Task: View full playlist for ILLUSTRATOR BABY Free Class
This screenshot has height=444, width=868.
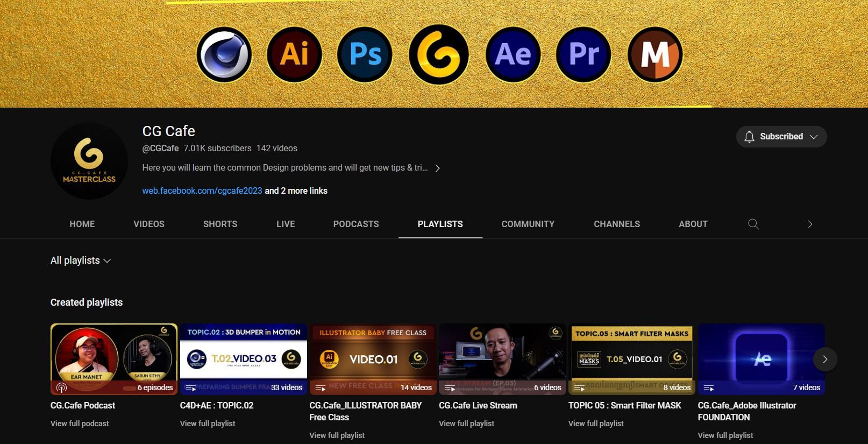Action: click(337, 435)
